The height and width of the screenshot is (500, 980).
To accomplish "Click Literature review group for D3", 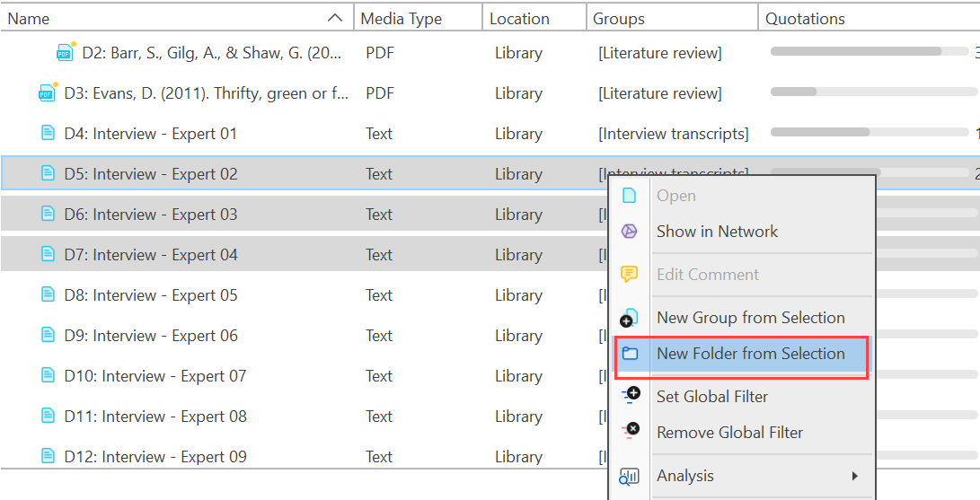I will click(659, 93).
